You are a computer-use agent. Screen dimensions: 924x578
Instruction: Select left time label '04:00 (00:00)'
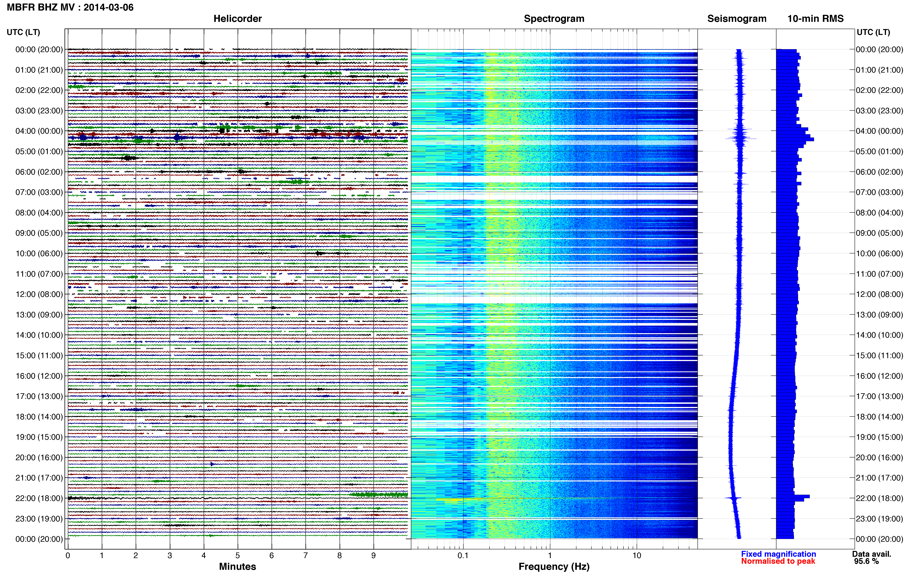[x=39, y=131]
